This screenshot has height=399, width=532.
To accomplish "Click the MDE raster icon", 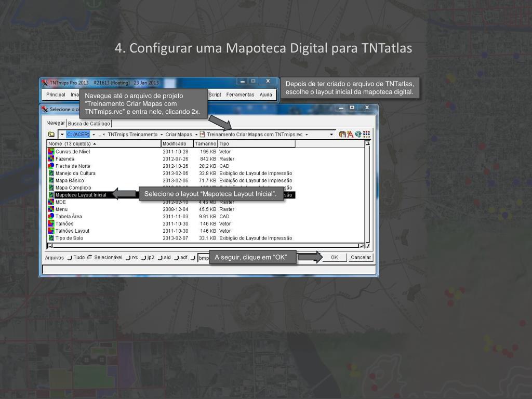I will tap(51, 202).
